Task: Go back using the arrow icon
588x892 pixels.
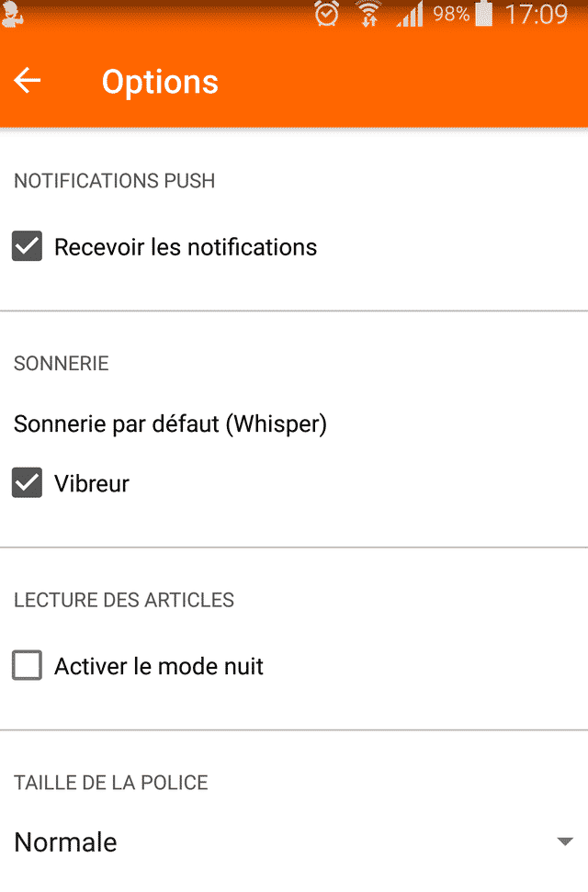Action: click(x=28, y=80)
